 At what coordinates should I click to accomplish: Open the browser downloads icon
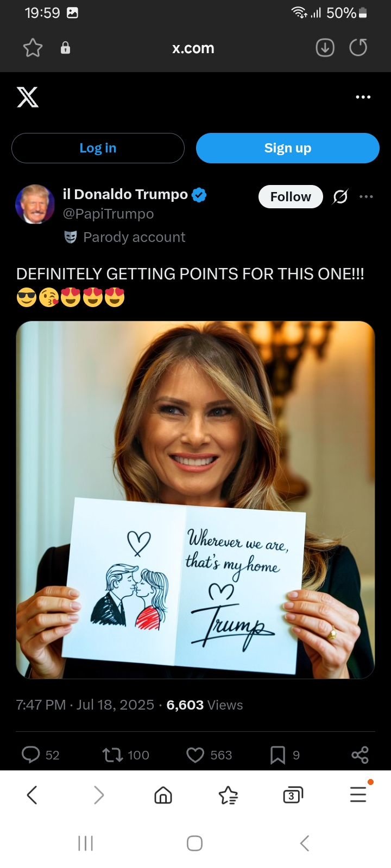coord(325,48)
